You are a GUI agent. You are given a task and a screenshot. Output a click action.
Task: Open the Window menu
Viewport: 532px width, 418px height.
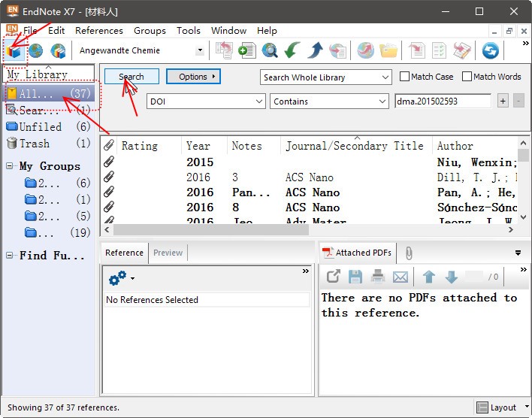[228, 31]
